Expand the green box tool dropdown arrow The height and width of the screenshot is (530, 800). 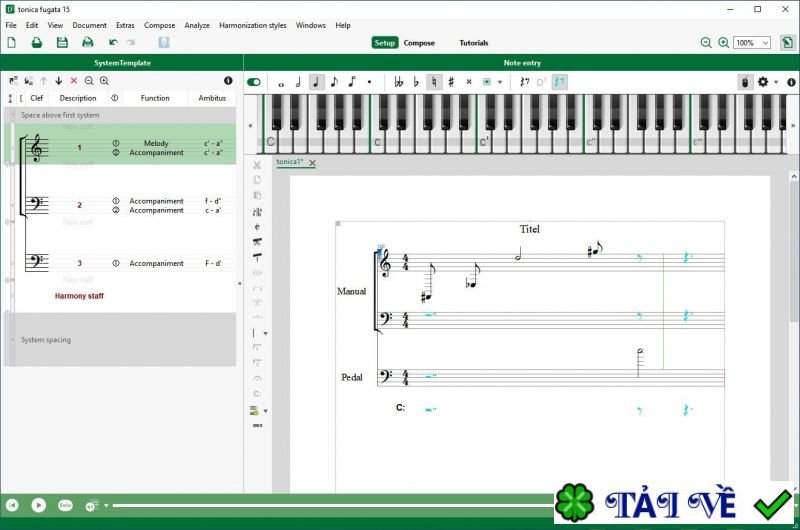pyautogui.click(x=500, y=82)
